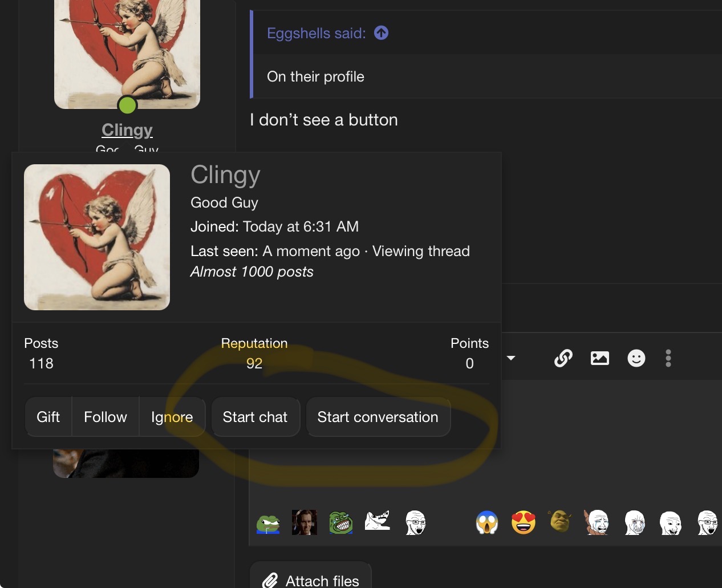Click the large cupid avatar in popup

pos(97,237)
